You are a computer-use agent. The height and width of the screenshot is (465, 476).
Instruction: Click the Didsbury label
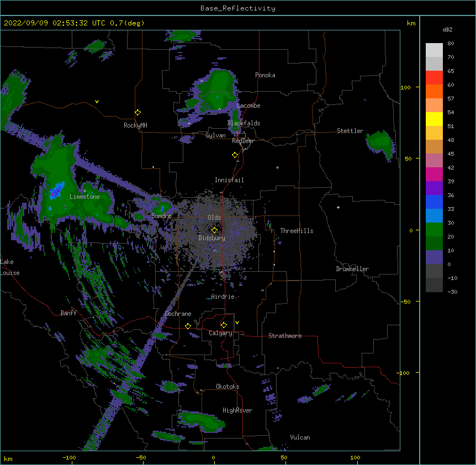(x=212, y=238)
